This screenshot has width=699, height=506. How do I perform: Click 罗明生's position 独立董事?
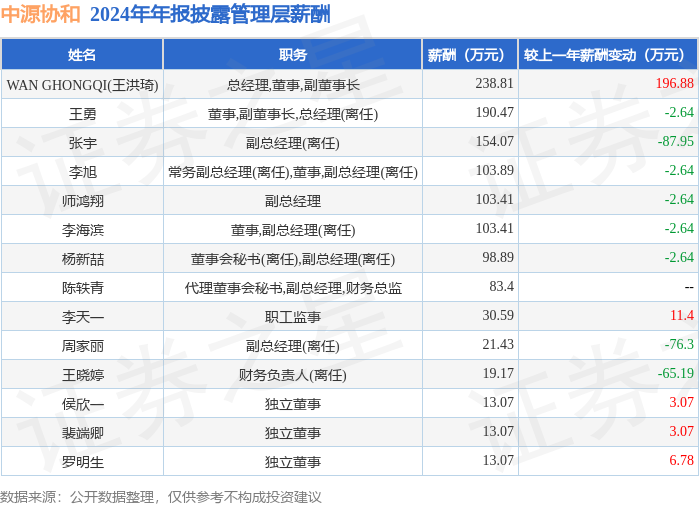point(293,462)
